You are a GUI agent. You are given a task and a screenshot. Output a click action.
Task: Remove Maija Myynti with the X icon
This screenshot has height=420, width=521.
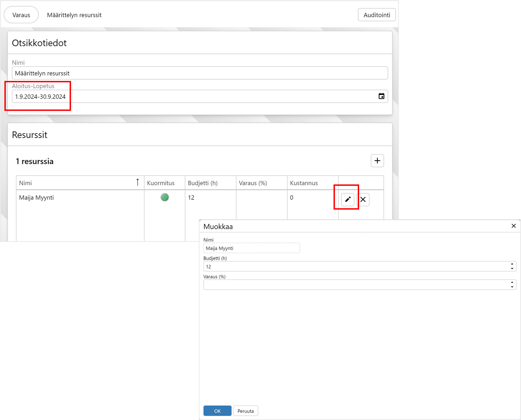coord(363,199)
